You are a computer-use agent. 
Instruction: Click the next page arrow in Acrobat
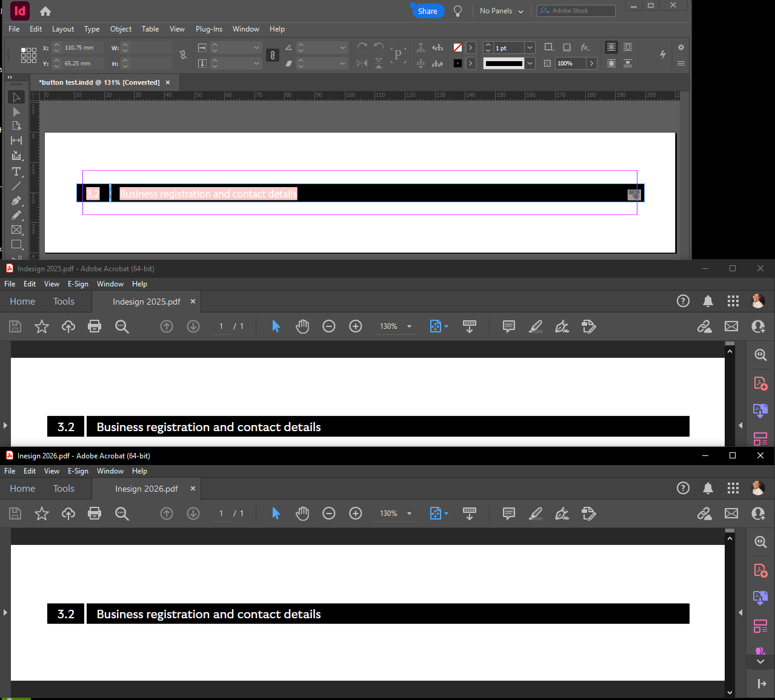pos(193,326)
